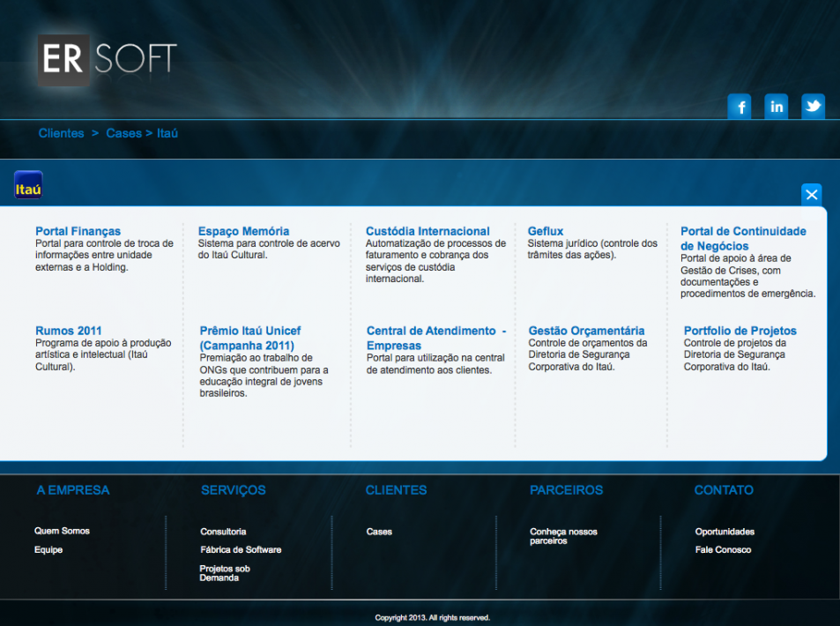The image size is (840, 626).
Task: Open the Oportunidades footer link
Action: point(725,532)
